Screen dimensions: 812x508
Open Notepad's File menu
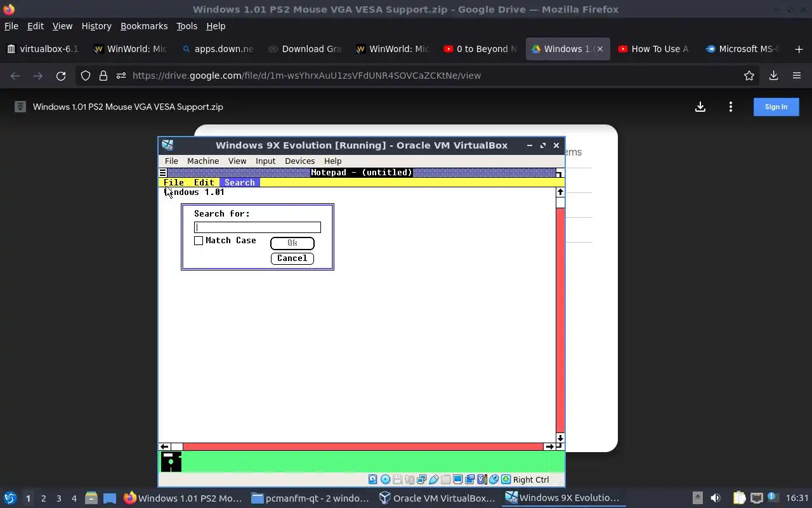pos(174,182)
